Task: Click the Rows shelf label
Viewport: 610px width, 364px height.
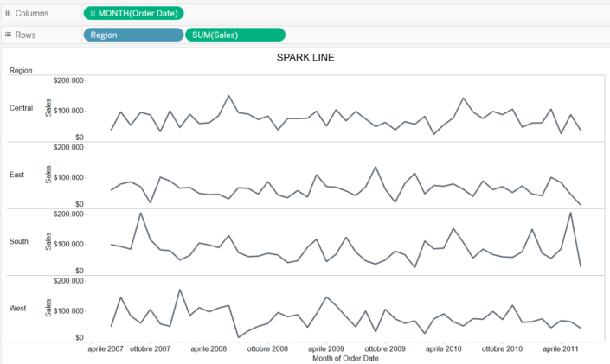Action: [x=26, y=35]
